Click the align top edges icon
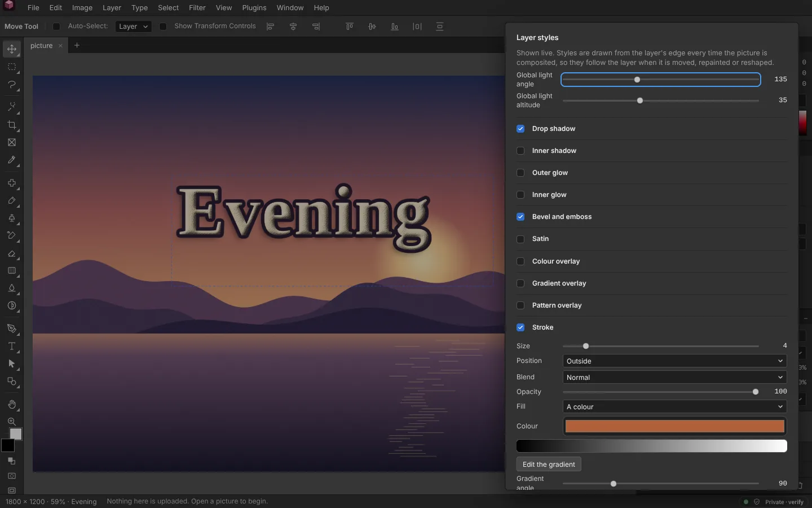The image size is (812, 508). point(350,27)
